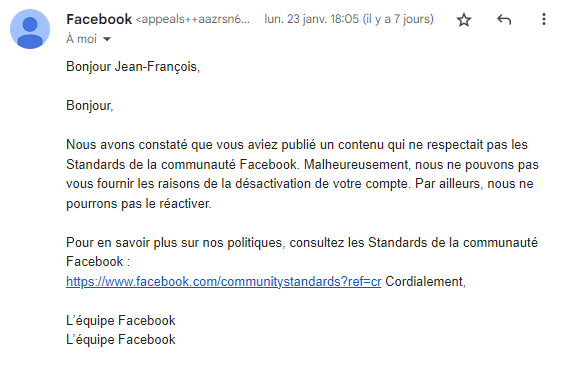Click the standalone Bonjour, line

[90, 106]
